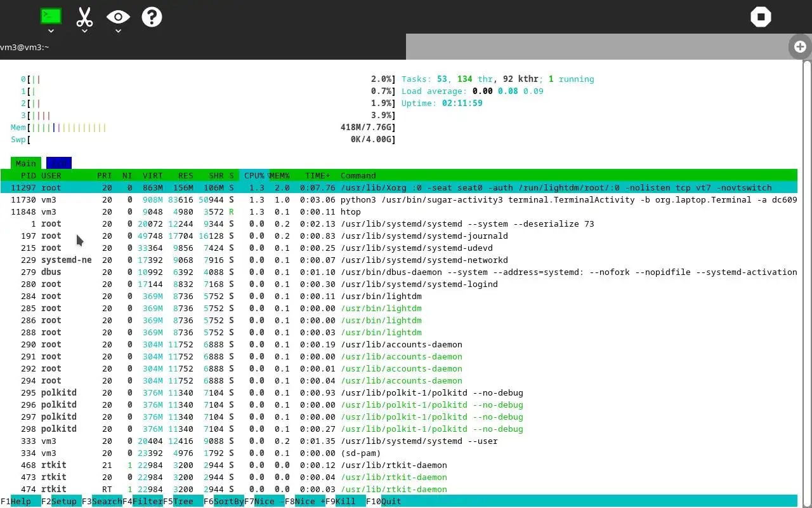This screenshot has width=812, height=508.
Task: Click the F9 Kill function button
Action: click(x=346, y=501)
